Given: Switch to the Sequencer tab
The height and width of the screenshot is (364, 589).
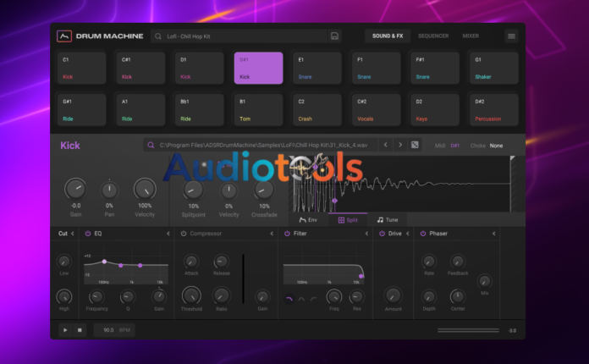Looking at the screenshot, I should [x=433, y=36].
